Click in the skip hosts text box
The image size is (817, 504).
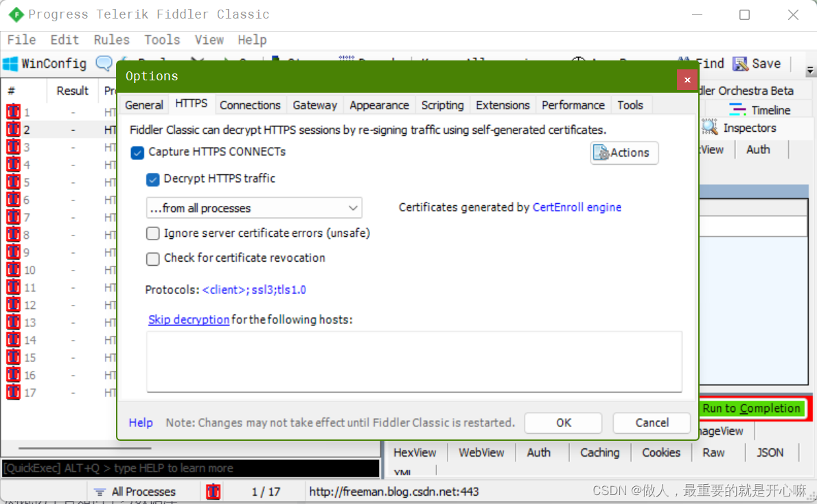pyautogui.click(x=414, y=361)
